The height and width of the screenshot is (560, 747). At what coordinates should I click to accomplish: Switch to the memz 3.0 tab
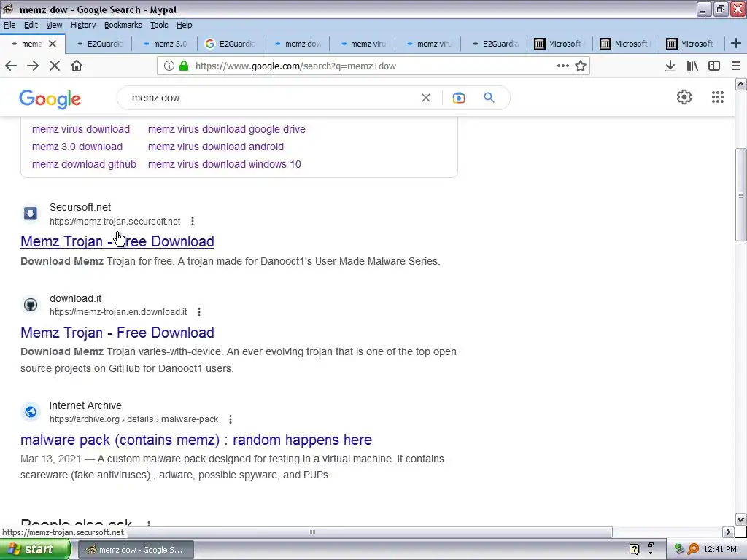click(164, 44)
